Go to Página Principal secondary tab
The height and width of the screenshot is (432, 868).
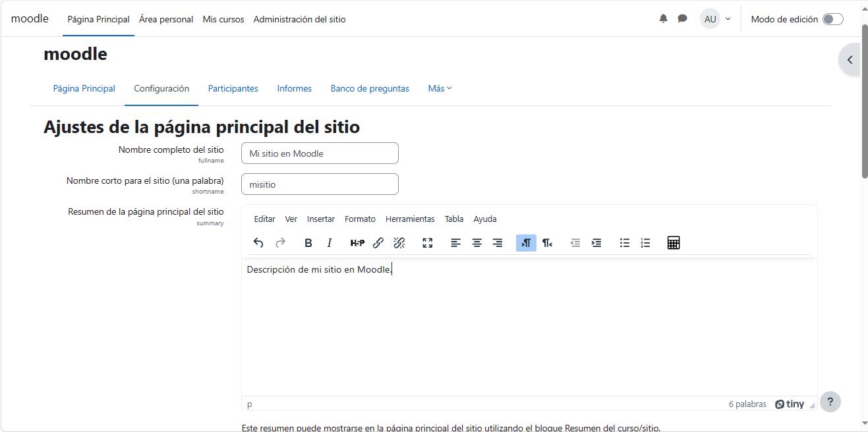click(84, 88)
